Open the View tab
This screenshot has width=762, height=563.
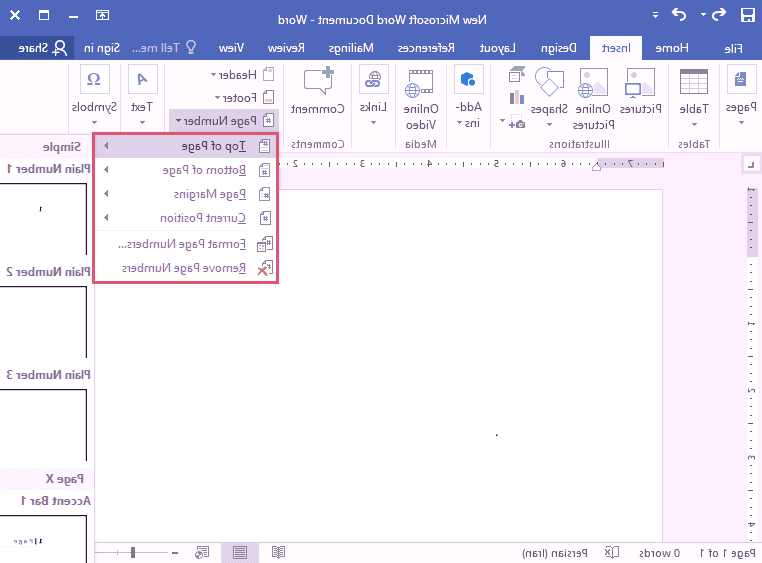(231, 48)
